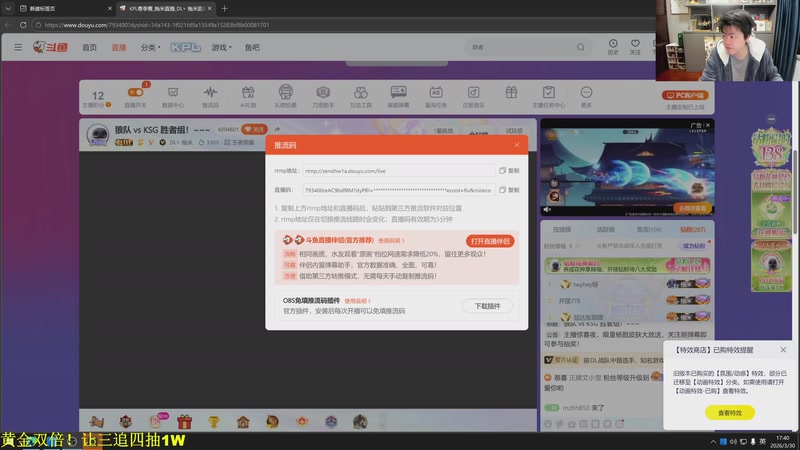Click the orange 关注 follow button by room title
This screenshot has width=800, height=450.
click(255, 129)
